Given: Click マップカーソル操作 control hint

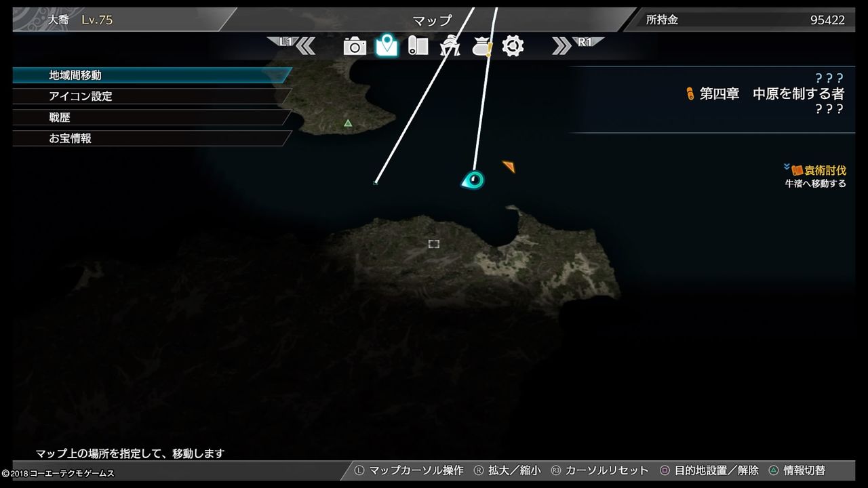Looking at the screenshot, I should [x=416, y=470].
